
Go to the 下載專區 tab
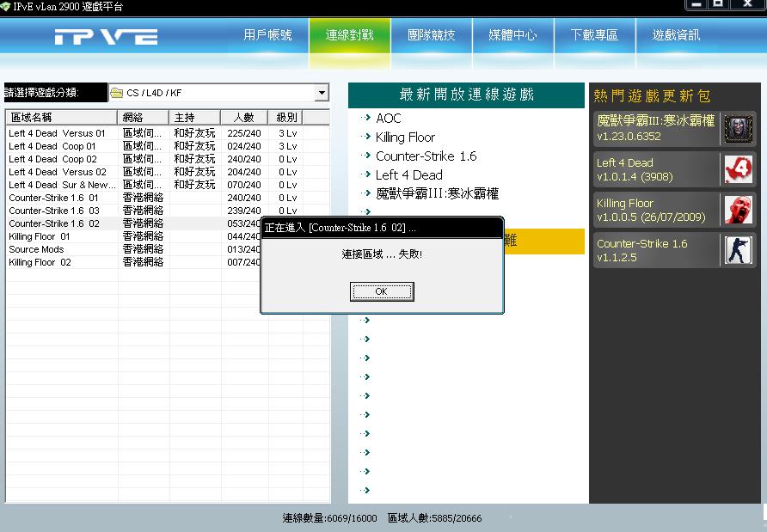[594, 35]
